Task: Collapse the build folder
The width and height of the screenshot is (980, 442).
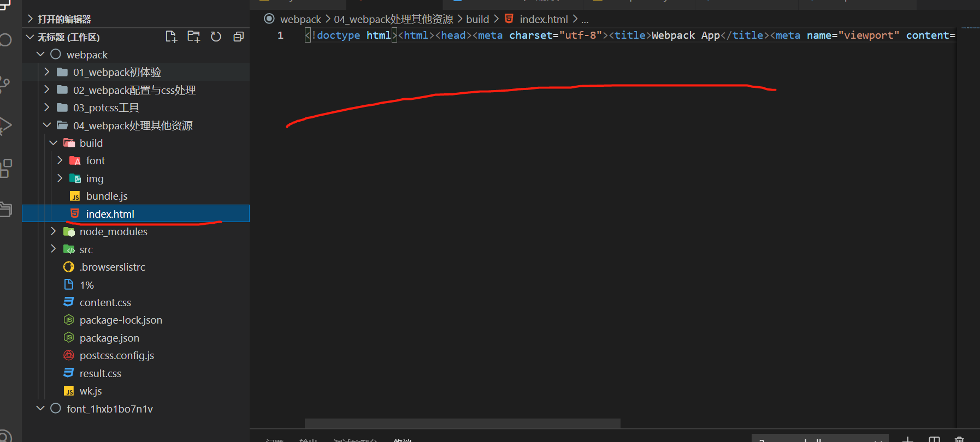Action: [x=53, y=143]
